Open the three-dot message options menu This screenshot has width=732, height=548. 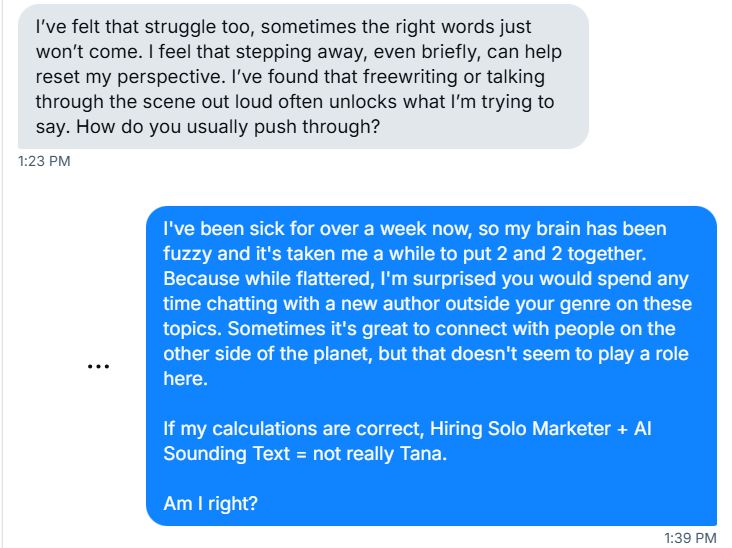coord(97,366)
